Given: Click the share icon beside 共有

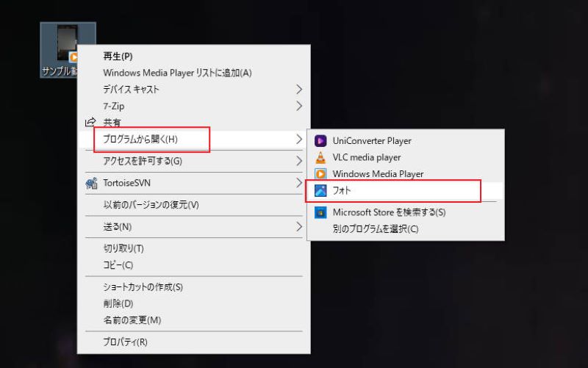Looking at the screenshot, I should (x=90, y=122).
